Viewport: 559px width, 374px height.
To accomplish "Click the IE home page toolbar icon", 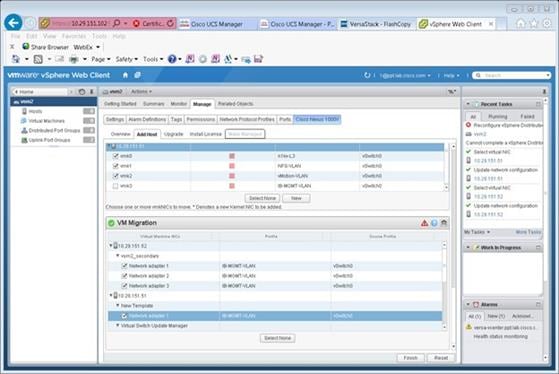I will click(16, 59).
